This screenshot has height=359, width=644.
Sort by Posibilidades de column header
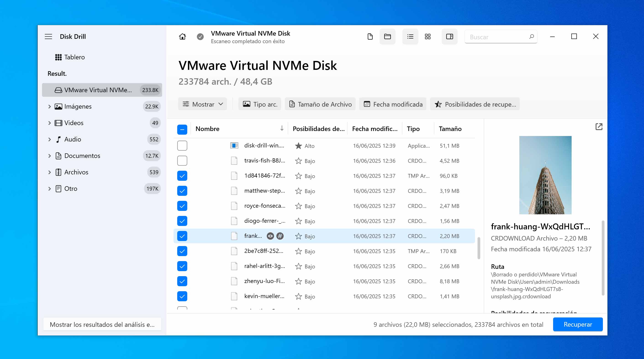(x=318, y=129)
